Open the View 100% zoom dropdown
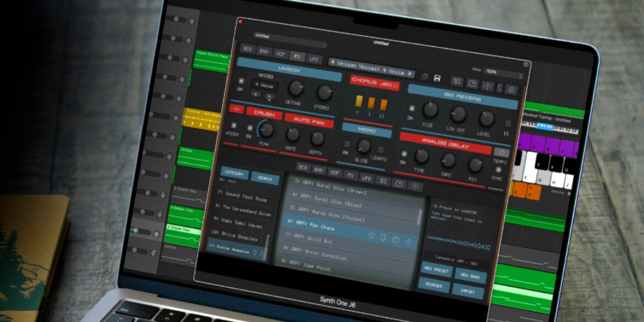The width and height of the screenshot is (644, 322). [503, 74]
